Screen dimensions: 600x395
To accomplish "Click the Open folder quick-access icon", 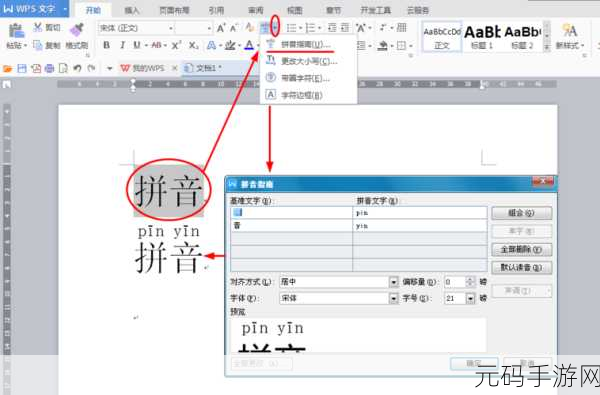I will coord(8,69).
